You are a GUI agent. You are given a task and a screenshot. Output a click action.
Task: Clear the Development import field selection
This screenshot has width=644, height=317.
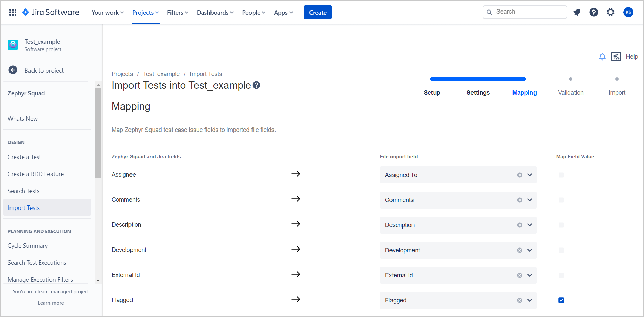point(520,250)
